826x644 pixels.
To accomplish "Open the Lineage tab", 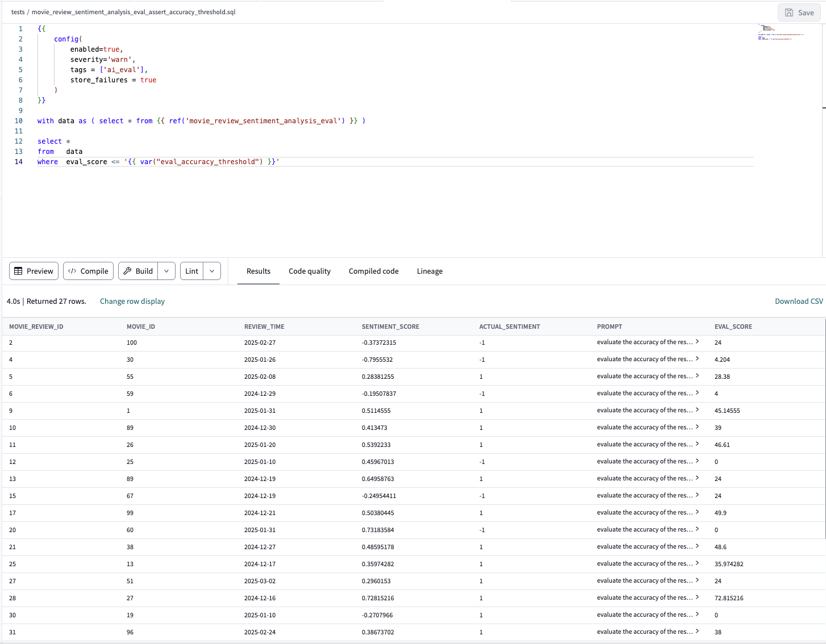I will [429, 271].
